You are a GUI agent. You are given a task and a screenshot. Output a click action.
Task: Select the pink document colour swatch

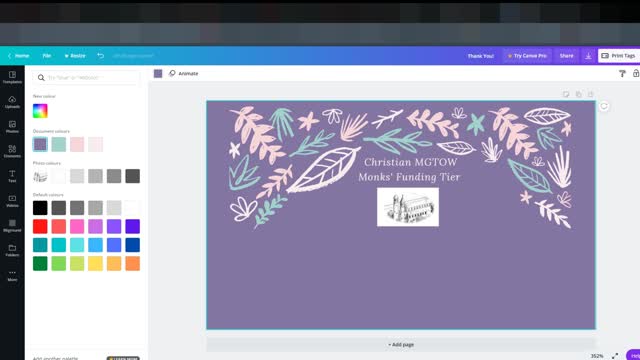pyautogui.click(x=77, y=144)
